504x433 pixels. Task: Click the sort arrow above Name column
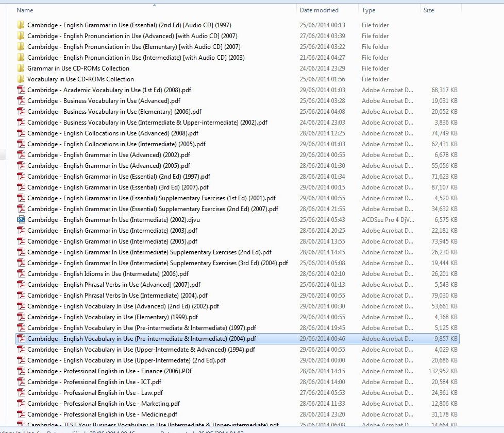tap(155, 5)
